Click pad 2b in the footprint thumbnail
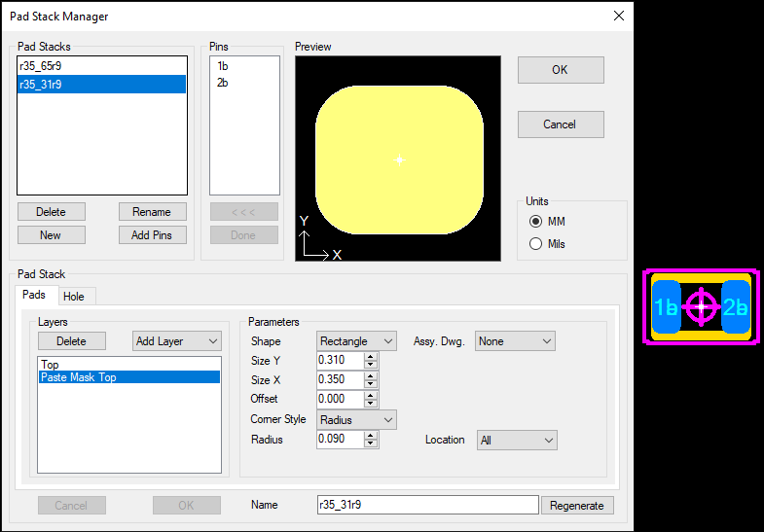764x532 pixels. tap(736, 307)
